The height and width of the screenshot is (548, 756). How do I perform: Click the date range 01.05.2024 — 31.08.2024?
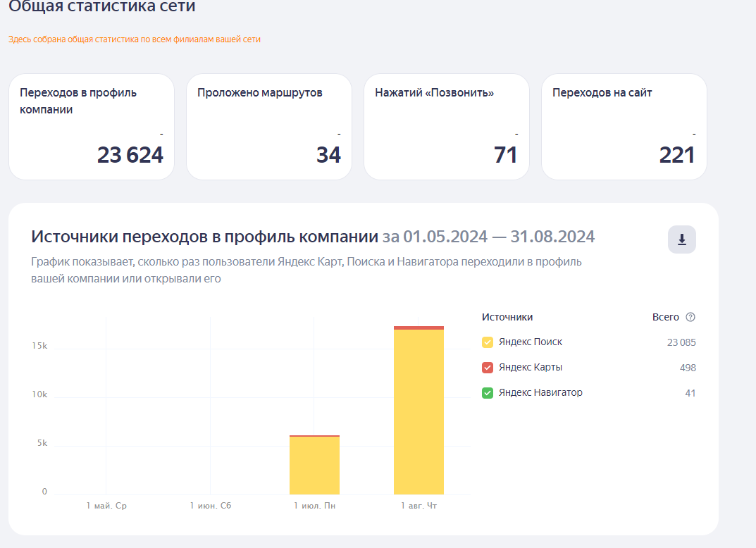tap(499, 237)
